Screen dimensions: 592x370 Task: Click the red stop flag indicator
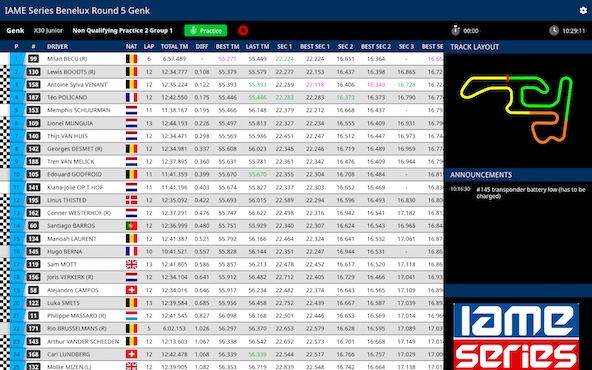click(x=243, y=31)
